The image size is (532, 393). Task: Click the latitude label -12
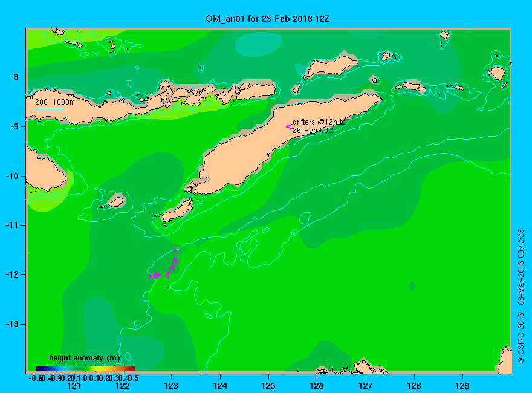click(x=13, y=274)
